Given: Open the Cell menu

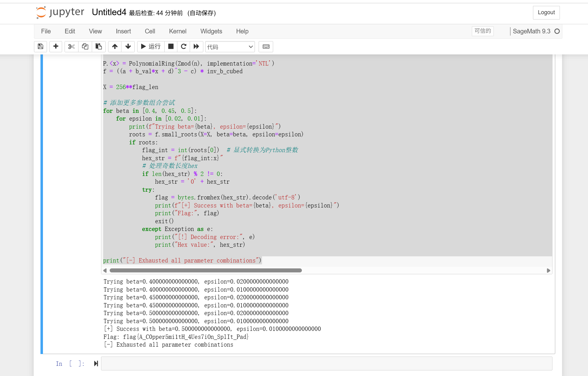Looking at the screenshot, I should 150,31.
